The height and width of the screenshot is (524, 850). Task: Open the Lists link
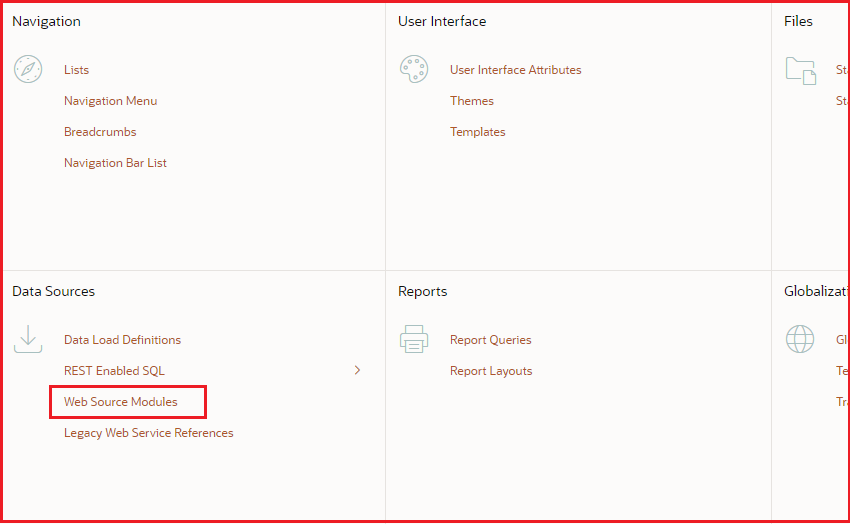click(76, 70)
